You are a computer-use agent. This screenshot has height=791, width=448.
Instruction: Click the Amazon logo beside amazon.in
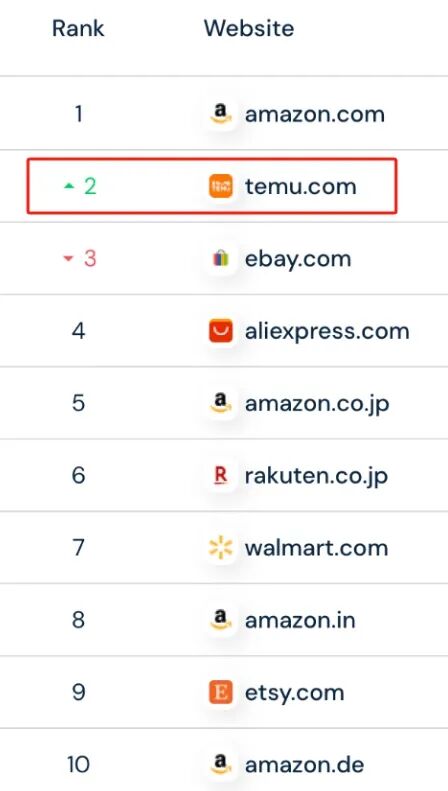coord(221,620)
